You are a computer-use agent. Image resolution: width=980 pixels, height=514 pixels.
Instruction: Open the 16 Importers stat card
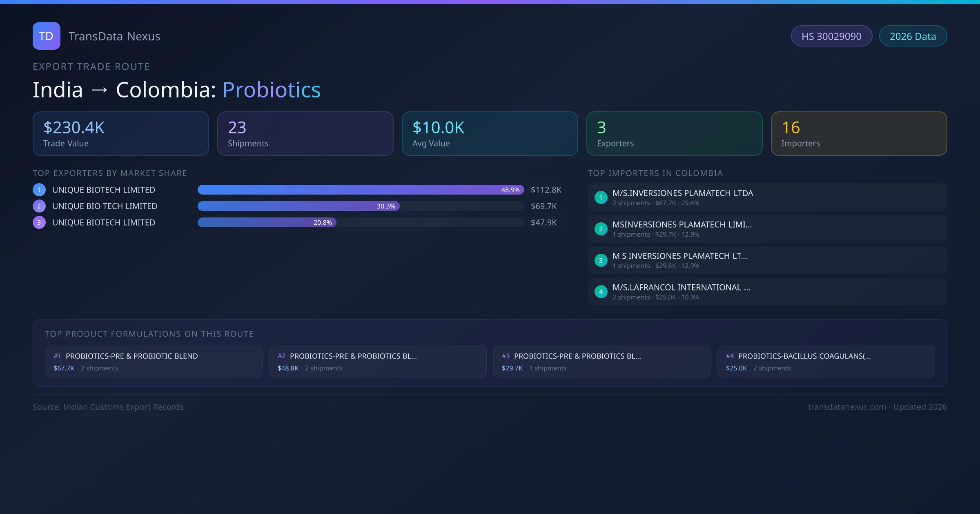[x=858, y=134]
